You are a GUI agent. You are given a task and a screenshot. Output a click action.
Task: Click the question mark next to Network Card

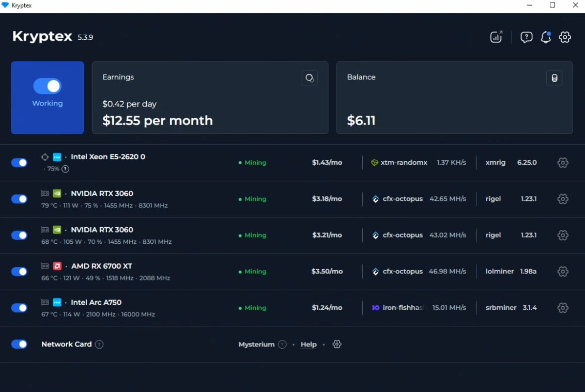[99, 344]
